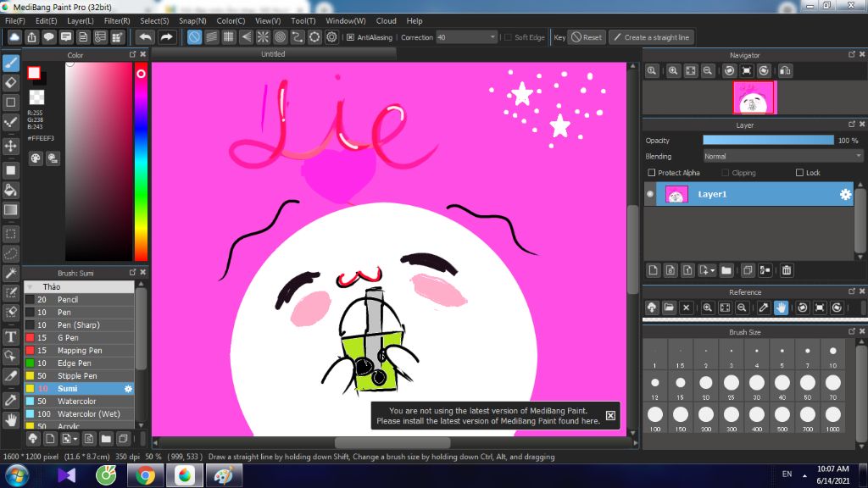Select the Hand pan tool
The width and height of the screenshot is (868, 488).
[10, 420]
